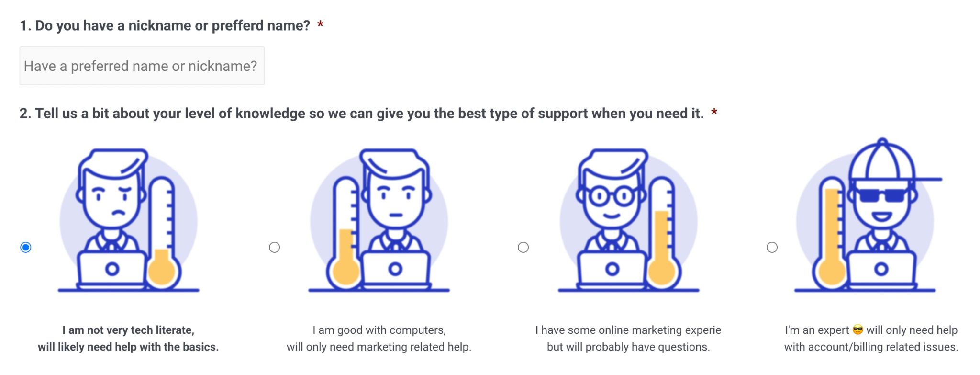980x375 pixels.
Task: Click 'I am good with computers' label text
Action: [x=379, y=330]
